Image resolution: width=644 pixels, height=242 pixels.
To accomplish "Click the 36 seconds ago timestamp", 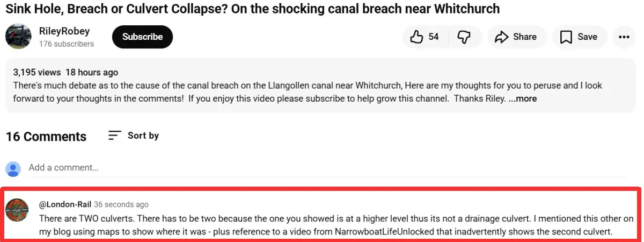I will click(x=121, y=204).
